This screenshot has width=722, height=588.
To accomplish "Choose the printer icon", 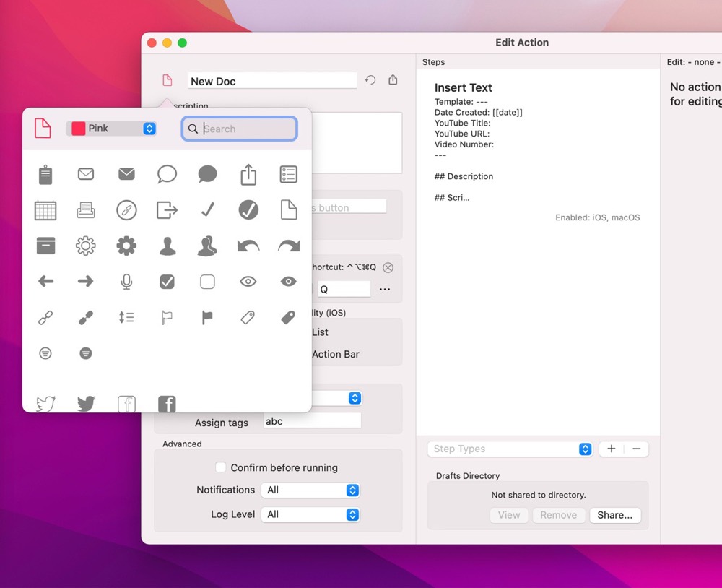I will click(86, 210).
